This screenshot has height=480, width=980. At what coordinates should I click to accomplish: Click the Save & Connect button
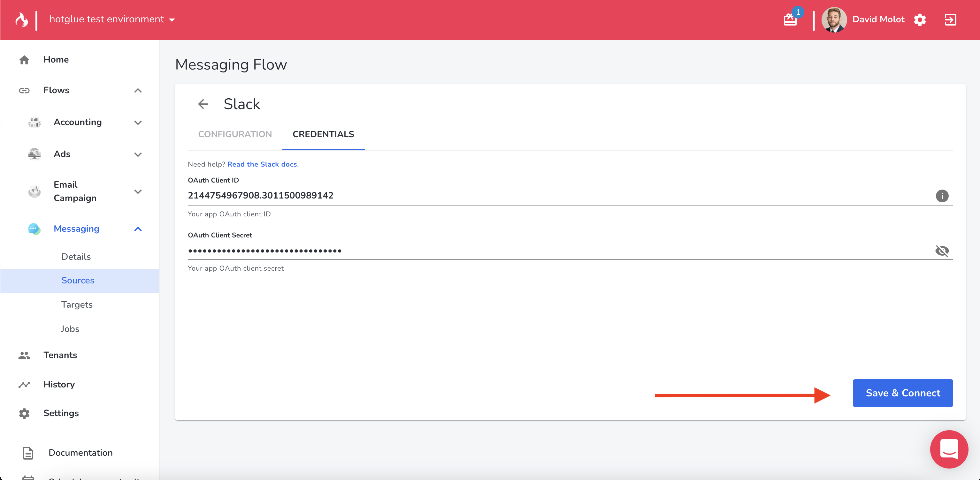pyautogui.click(x=902, y=393)
